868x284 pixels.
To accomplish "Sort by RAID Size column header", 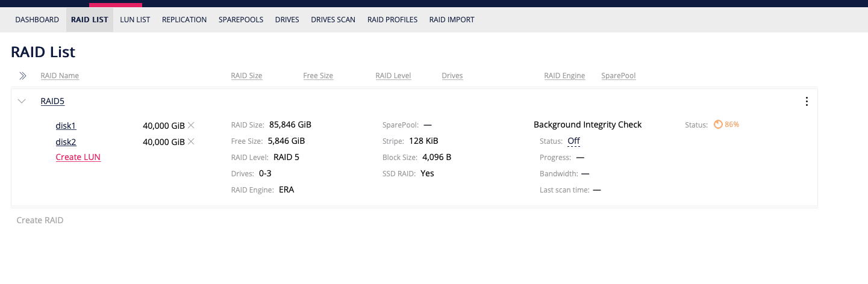I will [247, 76].
